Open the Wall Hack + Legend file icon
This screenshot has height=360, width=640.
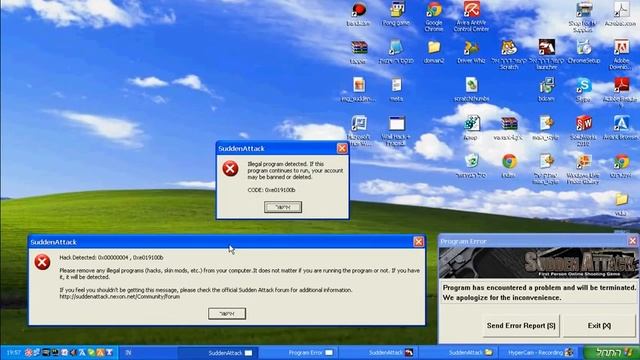396,131
